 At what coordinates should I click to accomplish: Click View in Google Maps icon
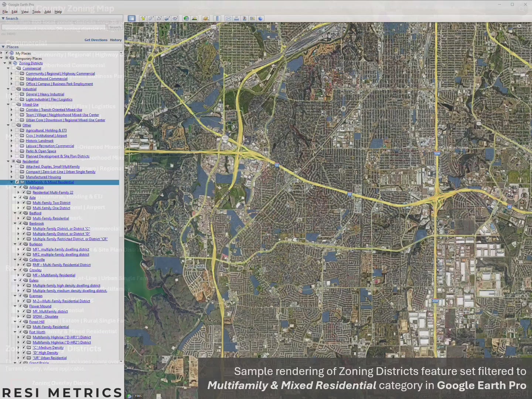252,18
